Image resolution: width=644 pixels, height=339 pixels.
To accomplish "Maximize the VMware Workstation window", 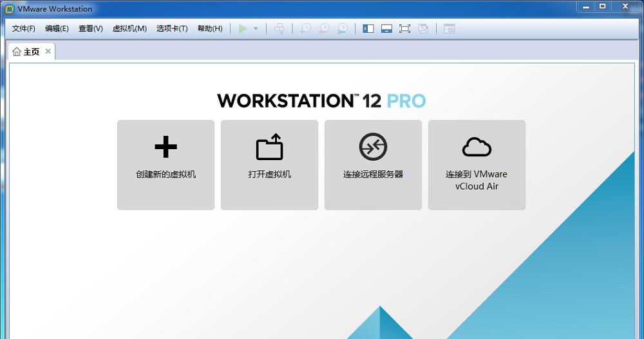I will pyautogui.click(x=603, y=6).
